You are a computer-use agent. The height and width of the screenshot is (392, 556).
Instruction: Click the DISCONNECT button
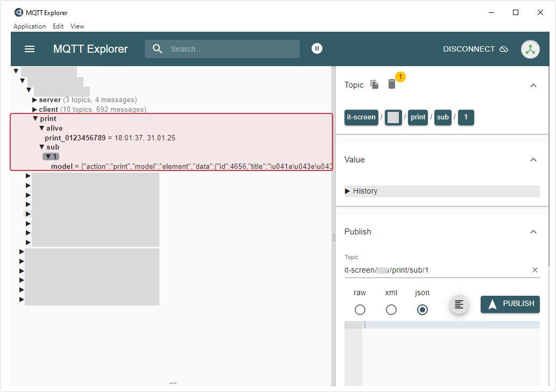pyautogui.click(x=475, y=49)
